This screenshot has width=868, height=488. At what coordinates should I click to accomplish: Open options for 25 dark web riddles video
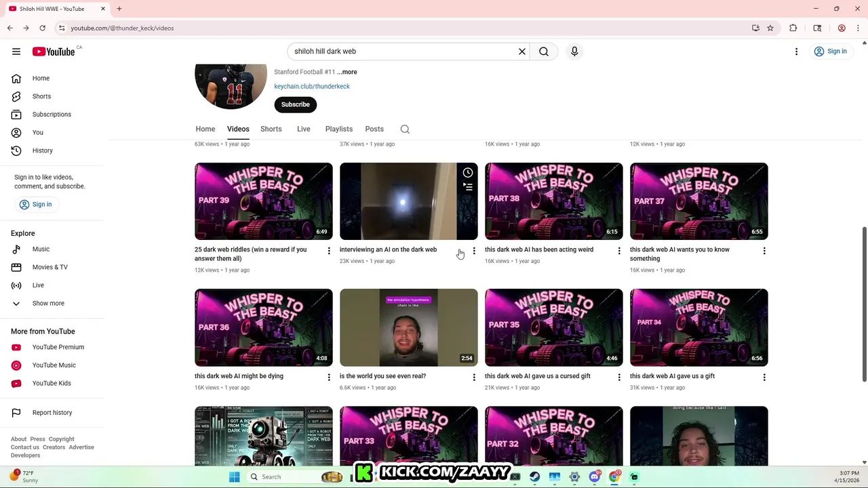click(x=329, y=251)
